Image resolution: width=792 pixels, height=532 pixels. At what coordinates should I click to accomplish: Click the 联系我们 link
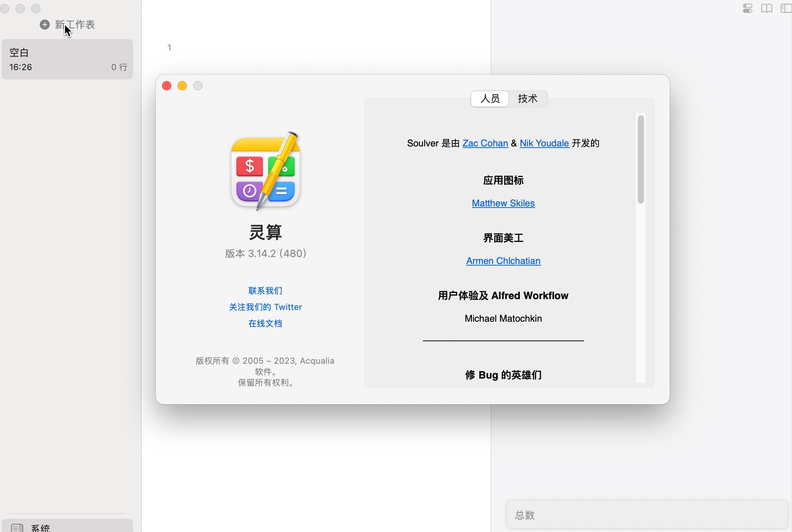pyautogui.click(x=265, y=291)
